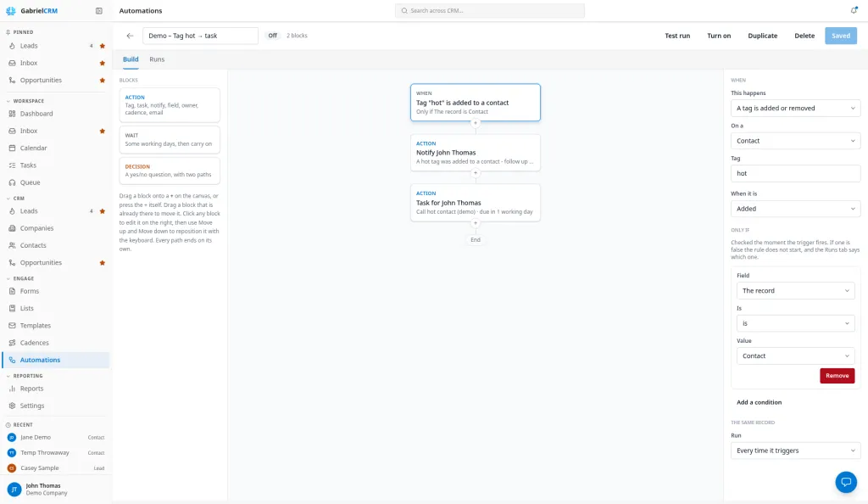
Task: Open Lists in the Engage section
Action: [26, 309]
